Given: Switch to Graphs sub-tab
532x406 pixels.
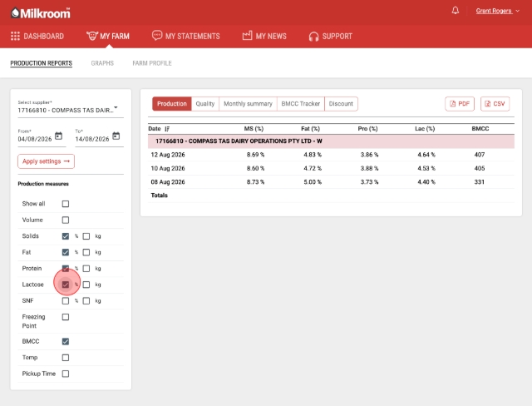Looking at the screenshot, I should pos(102,63).
